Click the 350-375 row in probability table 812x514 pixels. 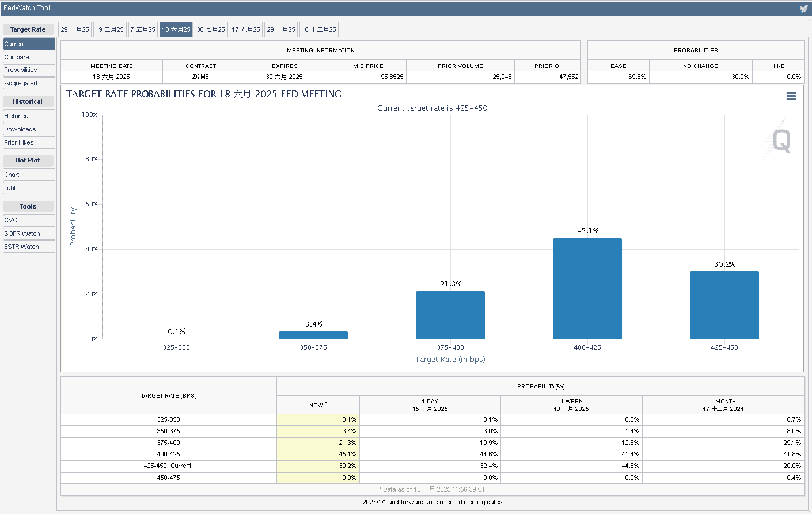[432, 431]
